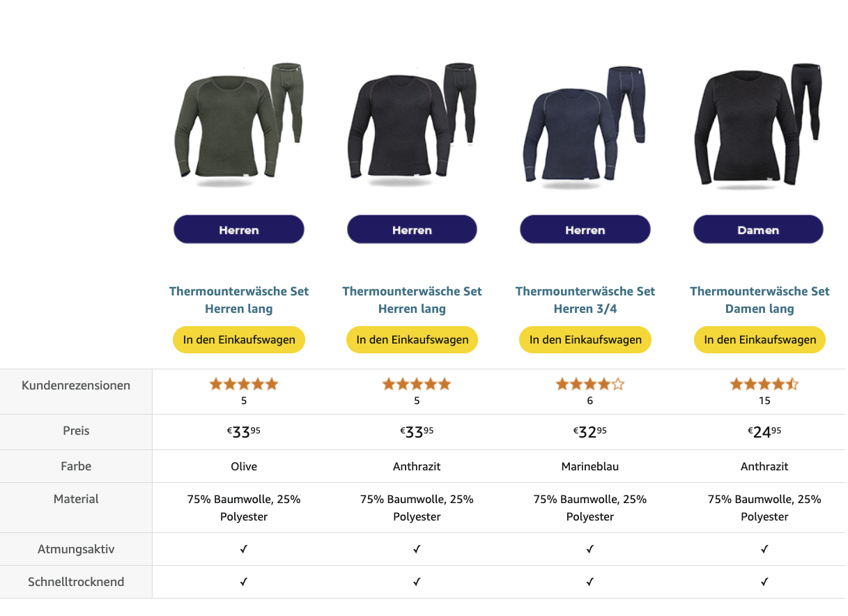Click the Damen category button

point(758,229)
